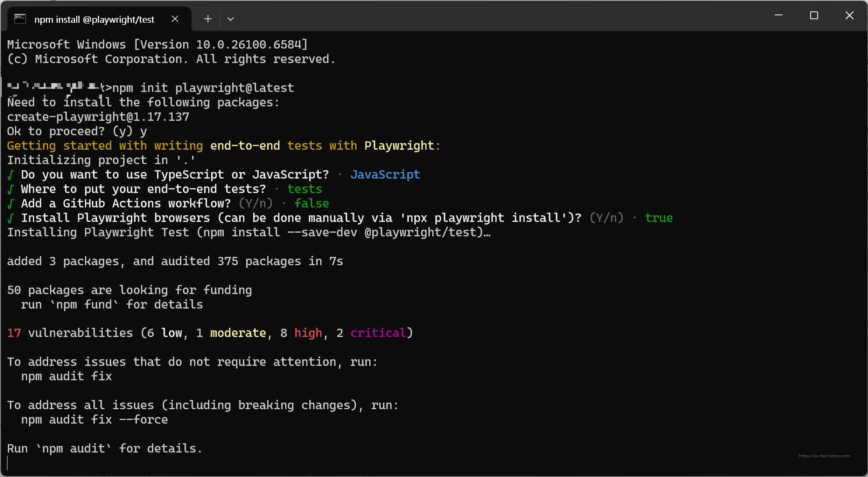Screen dimensions: 868x477
Task: Click the red 17 vulnerabilities count
Action: coord(14,333)
